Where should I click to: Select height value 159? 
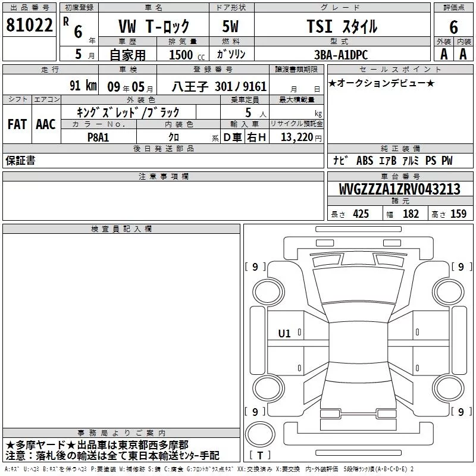pyautogui.click(x=458, y=214)
